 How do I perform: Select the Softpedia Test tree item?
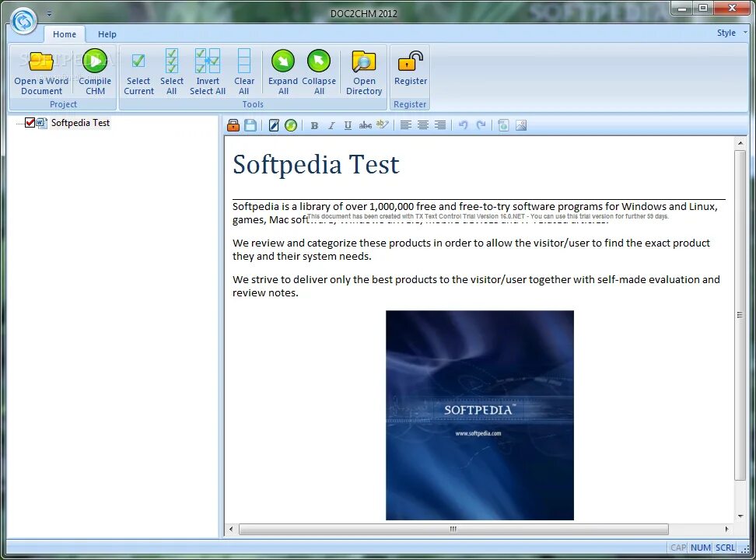coord(81,123)
